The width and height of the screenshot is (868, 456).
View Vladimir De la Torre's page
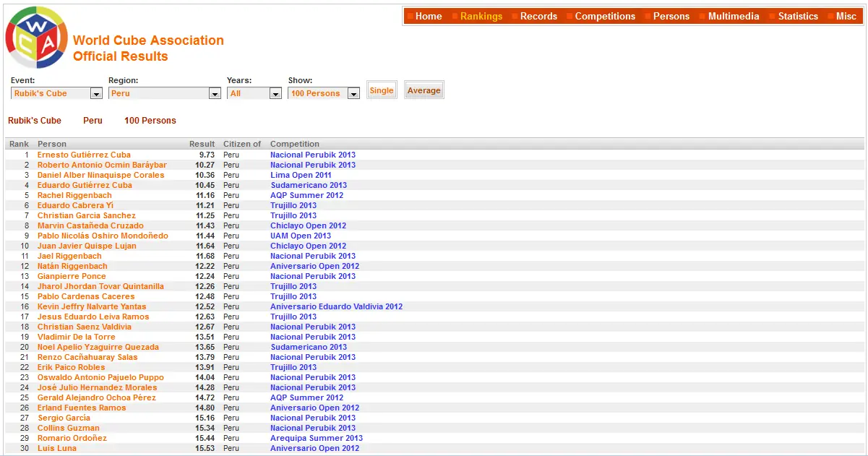tap(77, 337)
